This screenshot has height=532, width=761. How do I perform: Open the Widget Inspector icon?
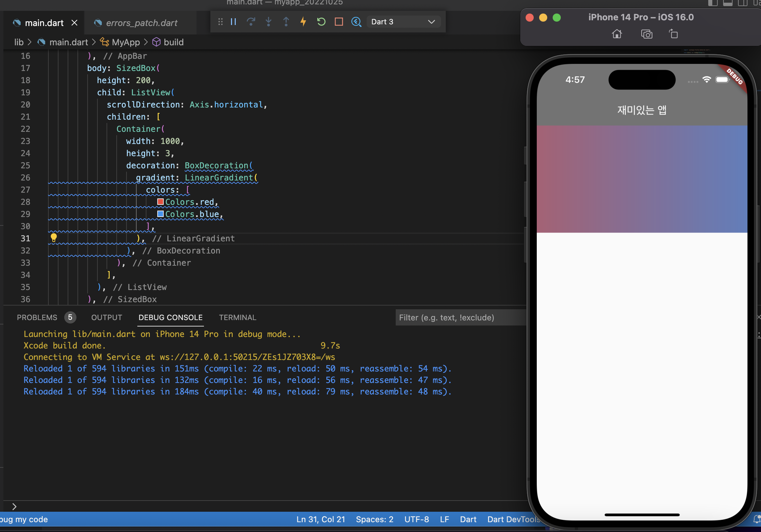click(356, 22)
